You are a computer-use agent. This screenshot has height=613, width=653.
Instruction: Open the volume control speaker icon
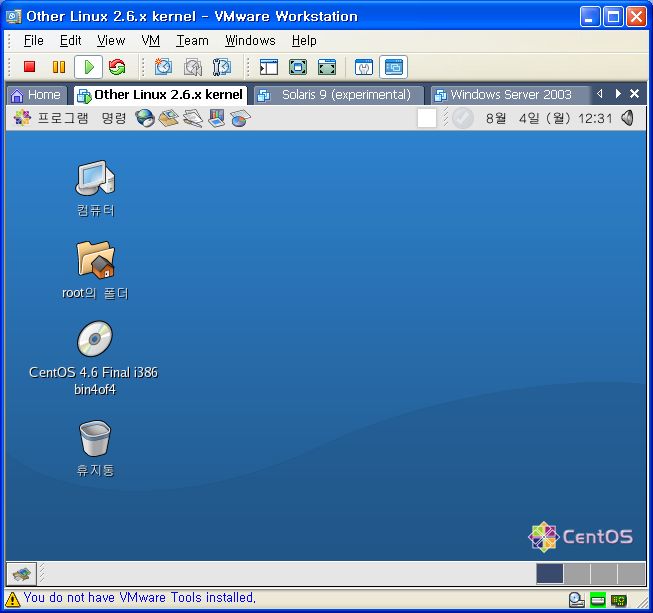(x=627, y=118)
